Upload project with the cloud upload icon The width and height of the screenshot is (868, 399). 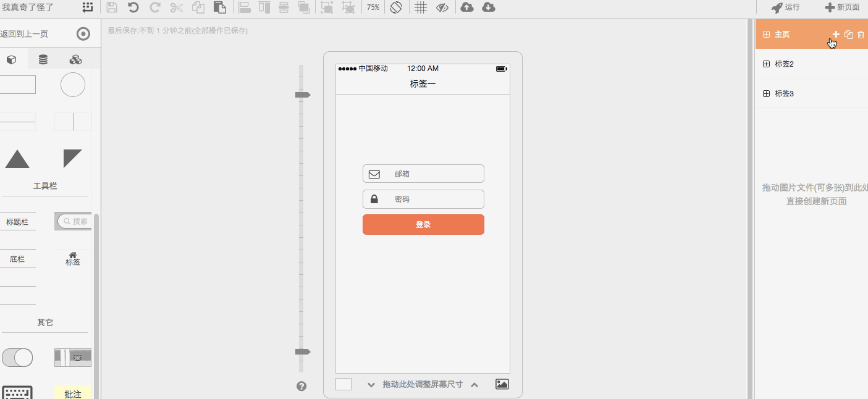467,7
